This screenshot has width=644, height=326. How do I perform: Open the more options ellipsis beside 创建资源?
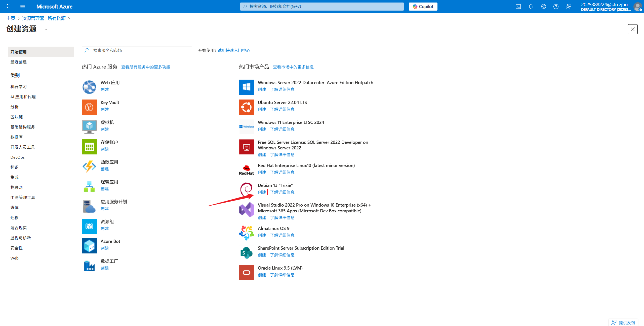click(47, 29)
